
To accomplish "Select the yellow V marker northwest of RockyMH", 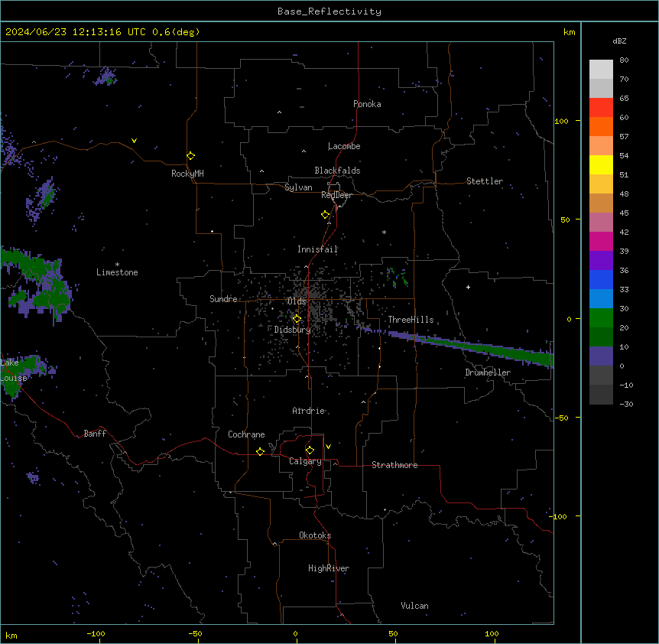I will 134,141.
